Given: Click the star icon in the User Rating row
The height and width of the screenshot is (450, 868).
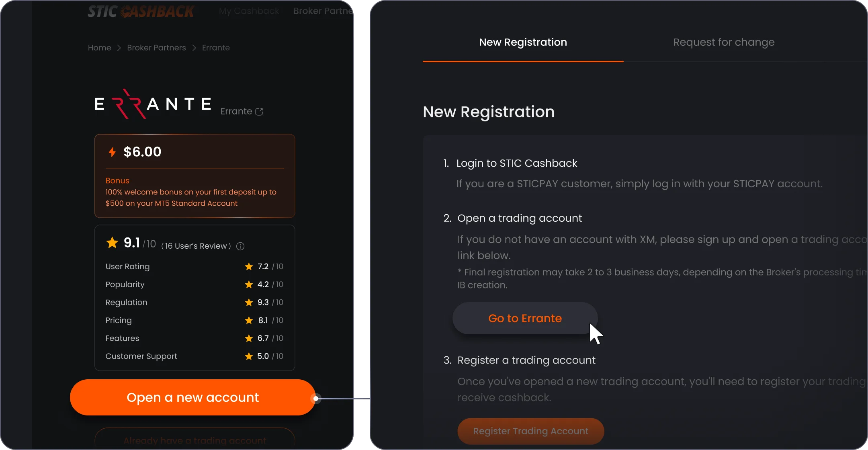Looking at the screenshot, I should point(249,266).
